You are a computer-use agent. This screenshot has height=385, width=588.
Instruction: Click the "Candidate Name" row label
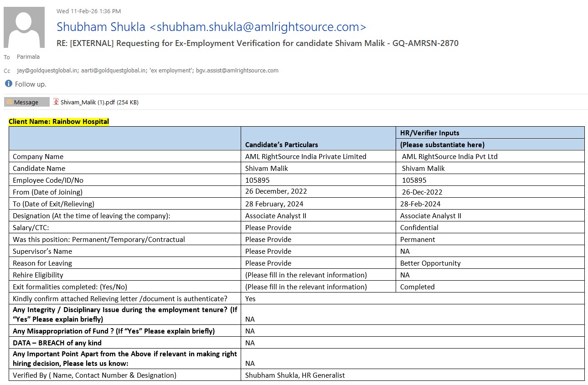[40, 168]
